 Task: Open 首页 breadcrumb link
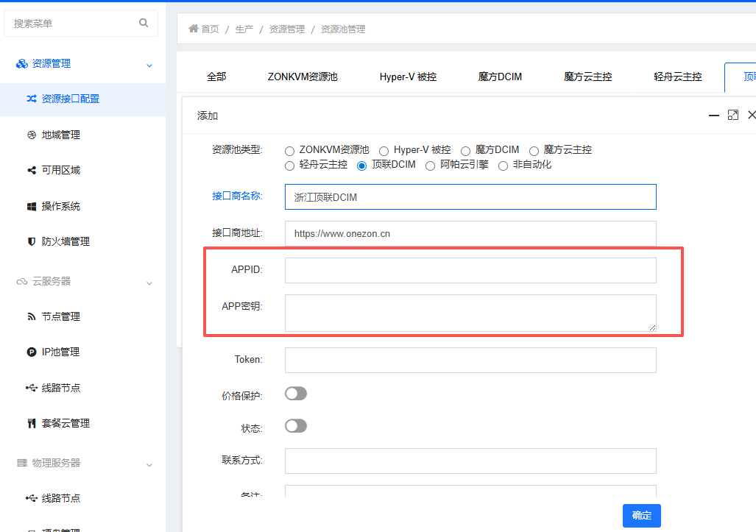coord(210,29)
